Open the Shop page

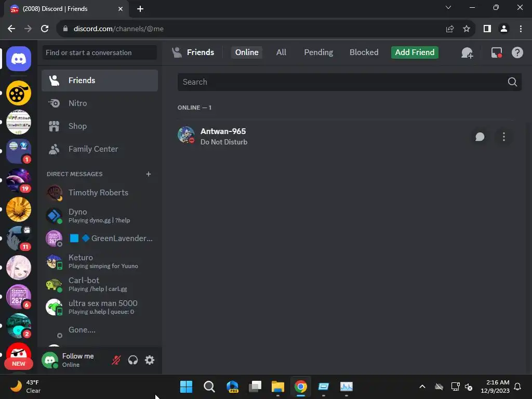pos(100,126)
